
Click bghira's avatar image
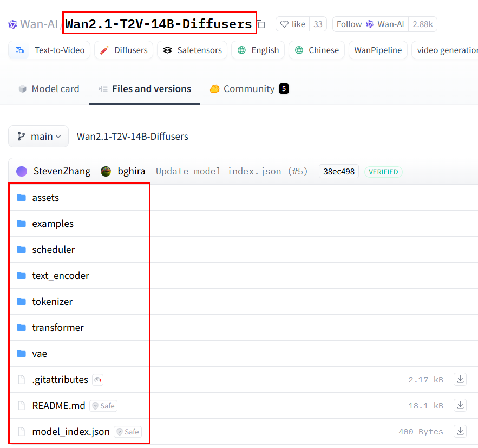[x=106, y=171]
